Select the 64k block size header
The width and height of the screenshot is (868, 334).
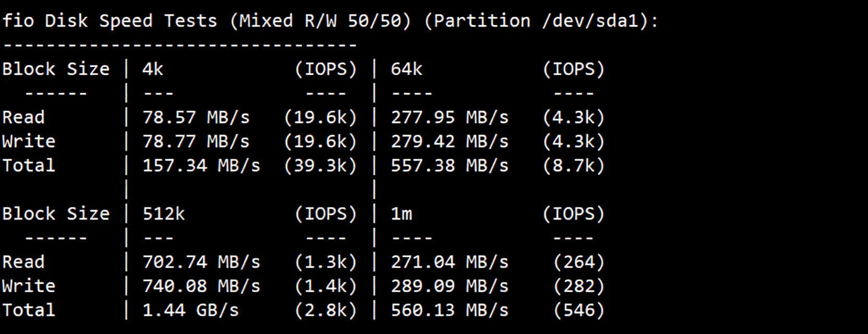tap(406, 69)
